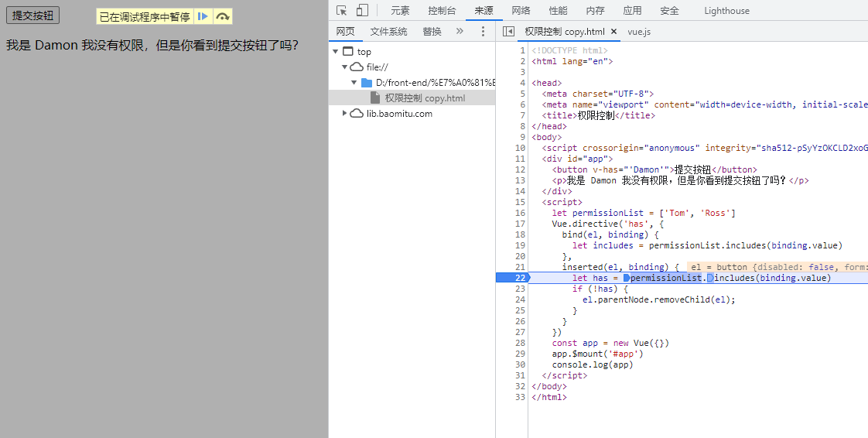868x438 pixels.
Task: Switch to the 控制台 tab
Action: coord(442,11)
